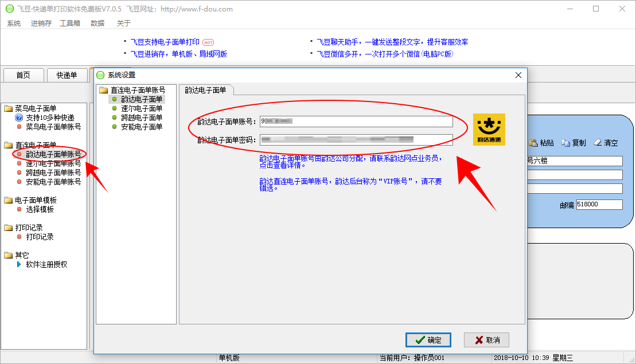
Task: Click the folder icon of 直连电子面单账号 in dialog
Action: point(103,90)
